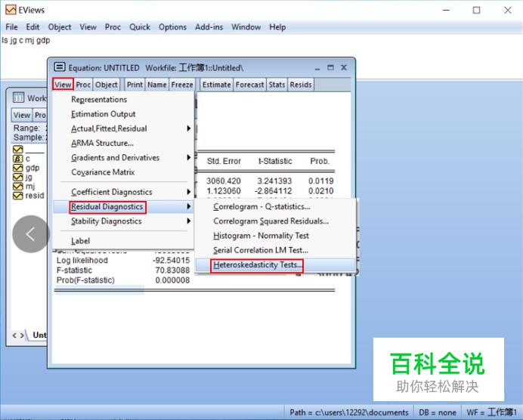Select the mj series icon in workfile
Viewport: 523px width, 420px height.
(17, 186)
